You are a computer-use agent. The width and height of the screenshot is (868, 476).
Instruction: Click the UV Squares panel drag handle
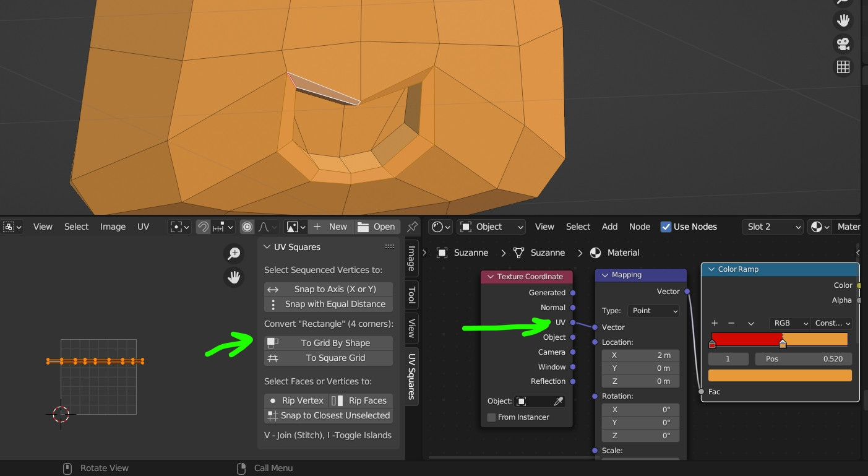389,246
